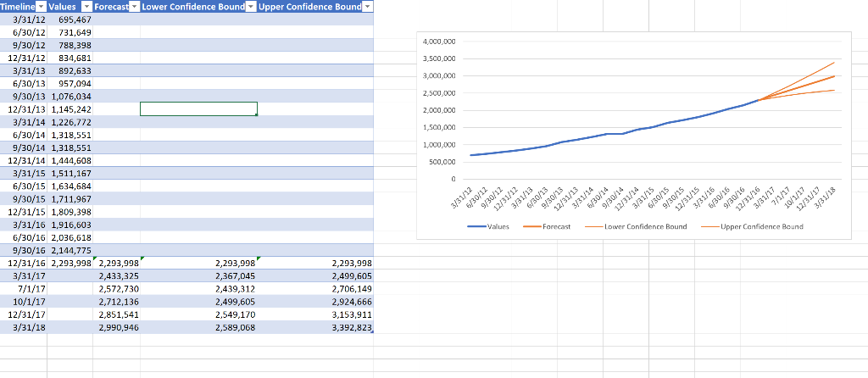Select the value cell 2,036,618
This screenshot has height=378, width=868.
[x=70, y=236]
